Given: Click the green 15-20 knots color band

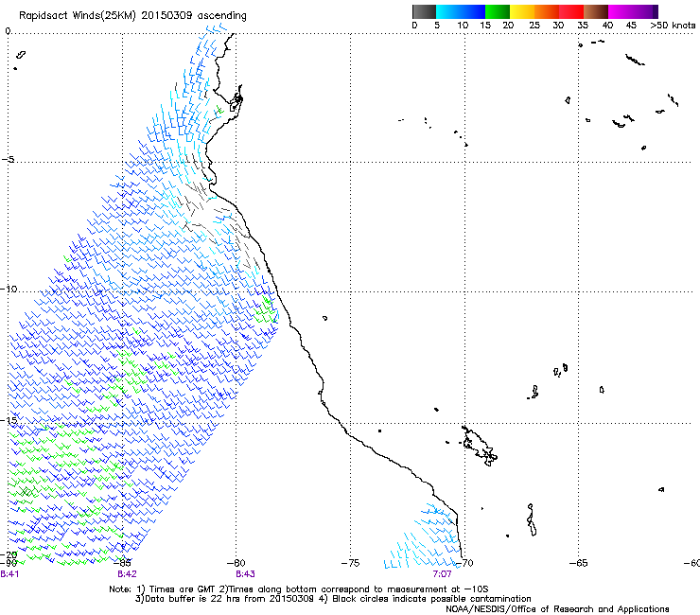Looking at the screenshot, I should 498,11.
